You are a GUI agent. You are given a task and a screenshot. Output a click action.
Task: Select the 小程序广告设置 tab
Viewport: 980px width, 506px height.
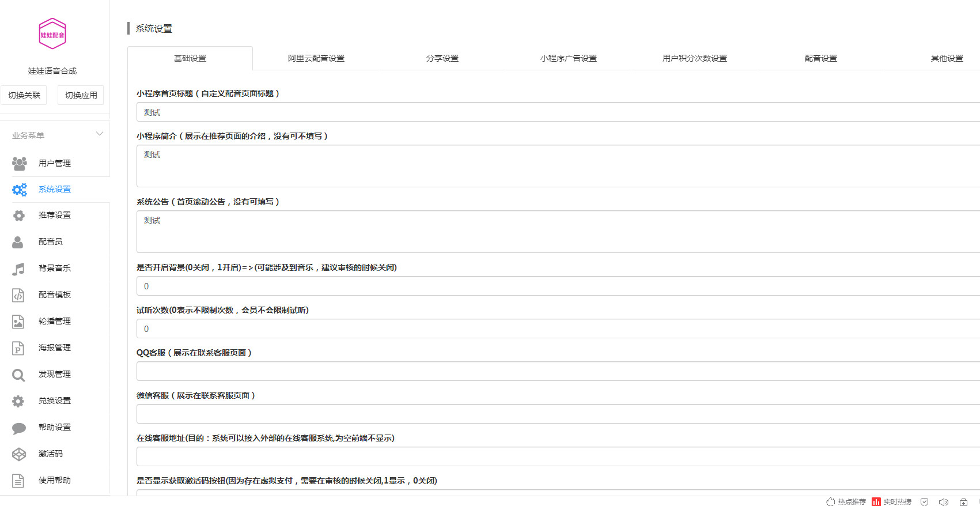point(568,58)
